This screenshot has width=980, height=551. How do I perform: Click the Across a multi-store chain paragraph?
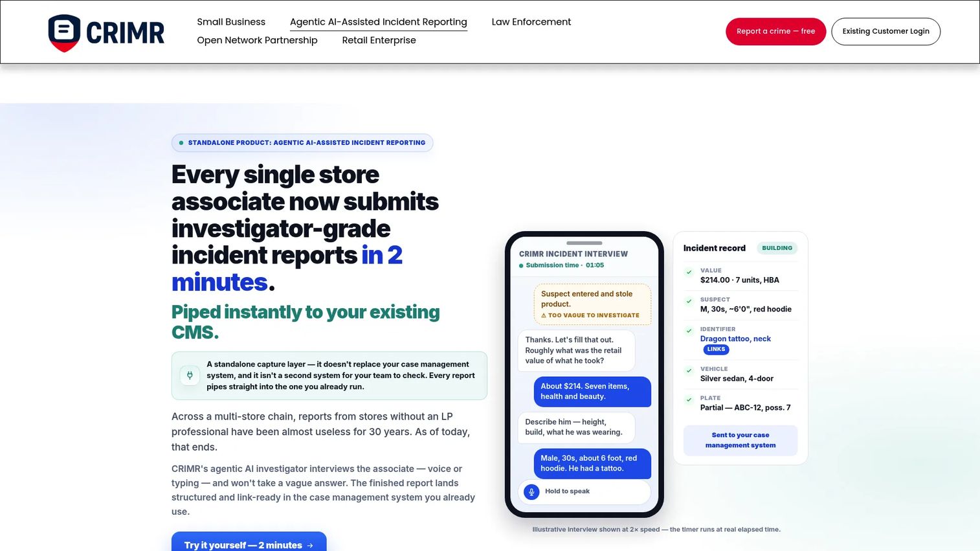click(321, 432)
